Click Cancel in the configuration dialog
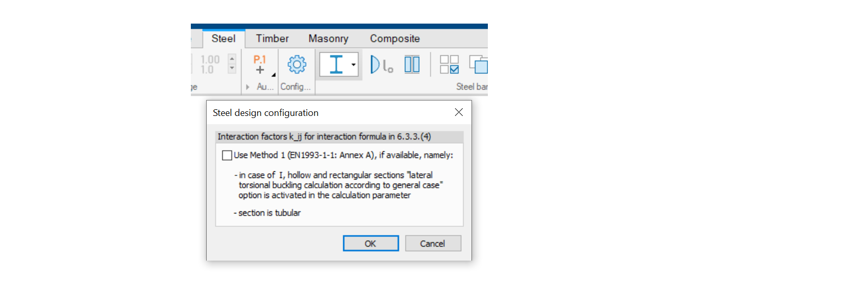The width and height of the screenshot is (868, 296). (432, 244)
